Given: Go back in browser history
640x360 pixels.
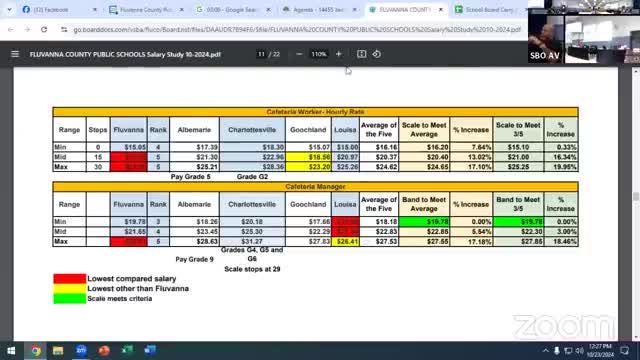Looking at the screenshot, I should pyautogui.click(x=11, y=29).
